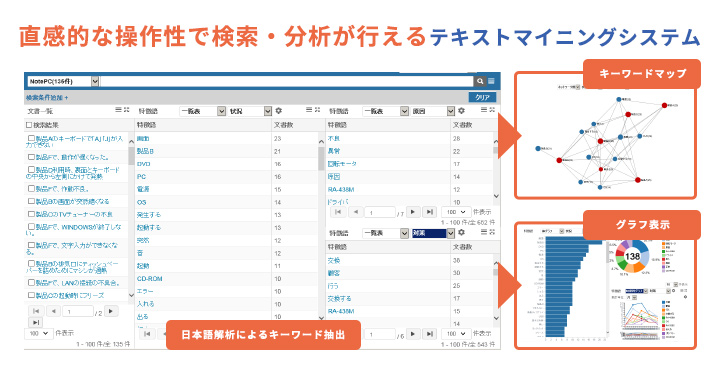Go to first page of the document list
This screenshot has height=375, width=720.
click(36, 311)
